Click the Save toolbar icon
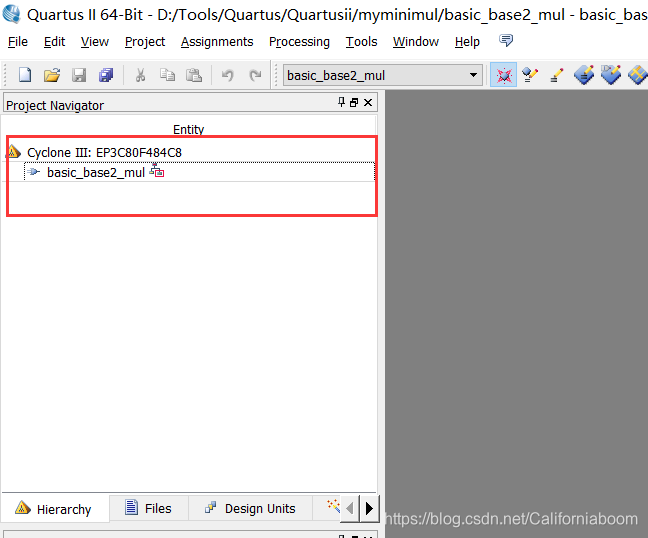Viewport: 648px width, 538px height. [x=79, y=75]
